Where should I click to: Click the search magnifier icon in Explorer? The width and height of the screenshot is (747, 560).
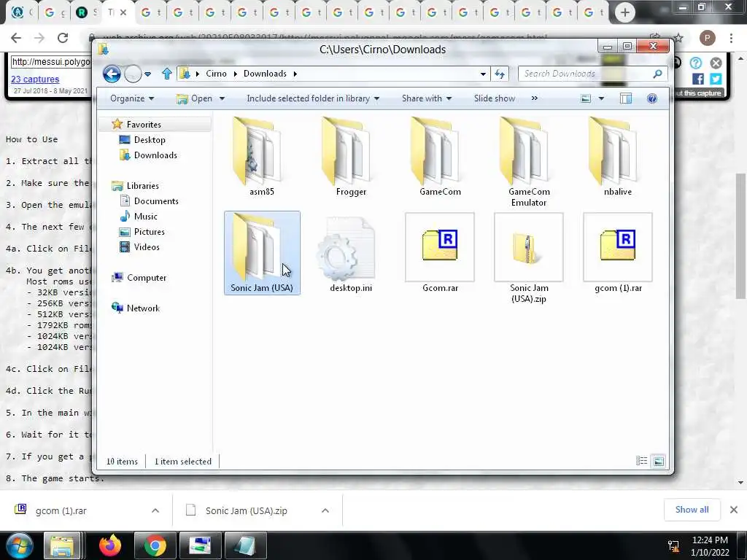coord(657,74)
